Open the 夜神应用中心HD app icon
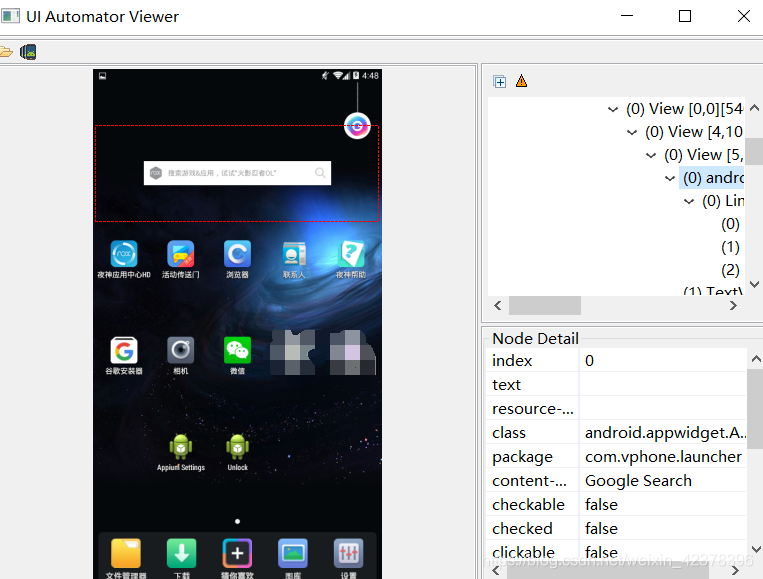The height and width of the screenshot is (579, 763). coord(124,253)
